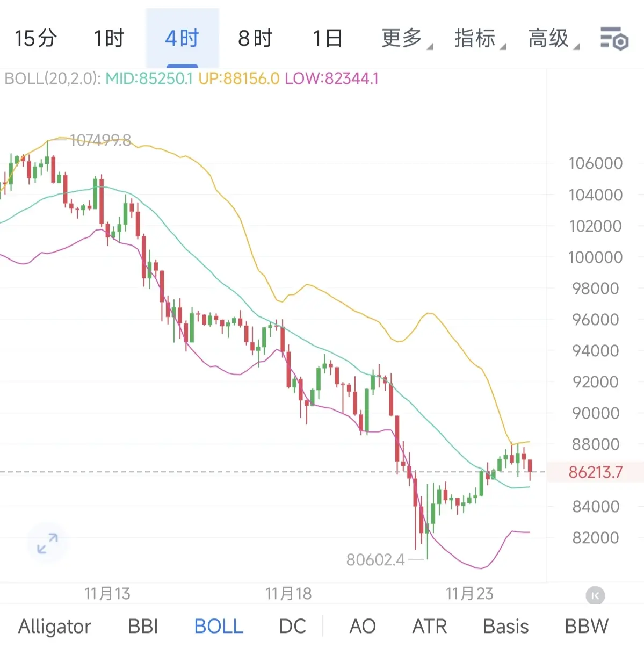Open the 指标 indicators dropdown
This screenshot has width=644, height=655.
pyautogui.click(x=480, y=38)
